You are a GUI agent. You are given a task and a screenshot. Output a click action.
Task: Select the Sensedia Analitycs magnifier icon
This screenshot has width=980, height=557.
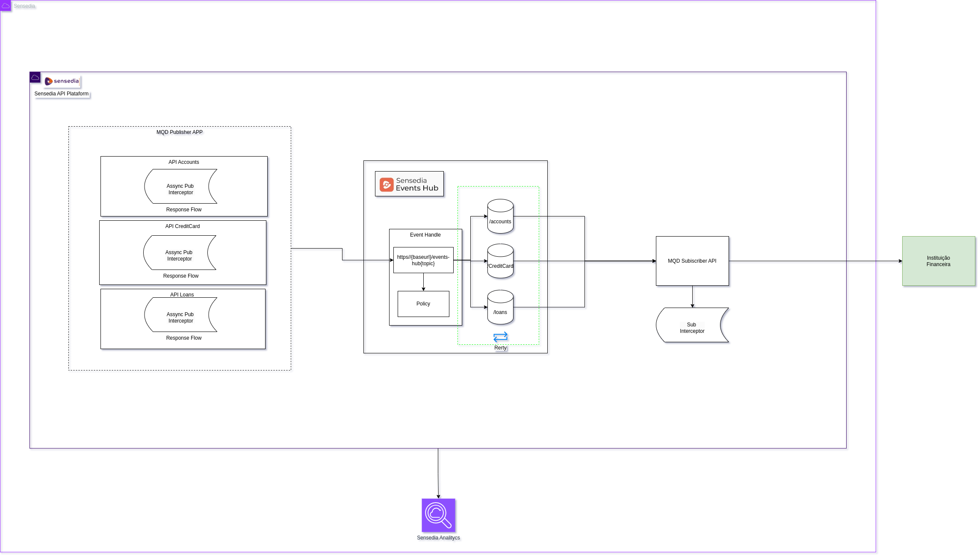click(438, 516)
